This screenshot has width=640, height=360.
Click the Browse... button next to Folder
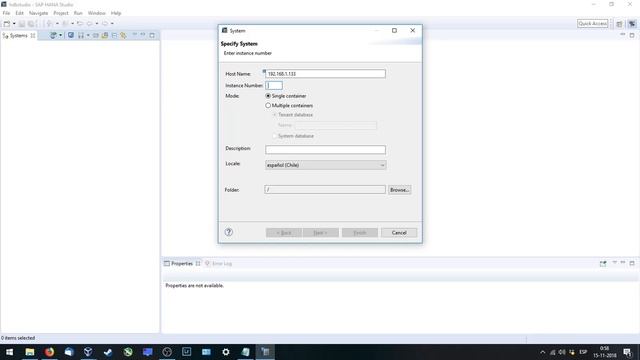400,190
